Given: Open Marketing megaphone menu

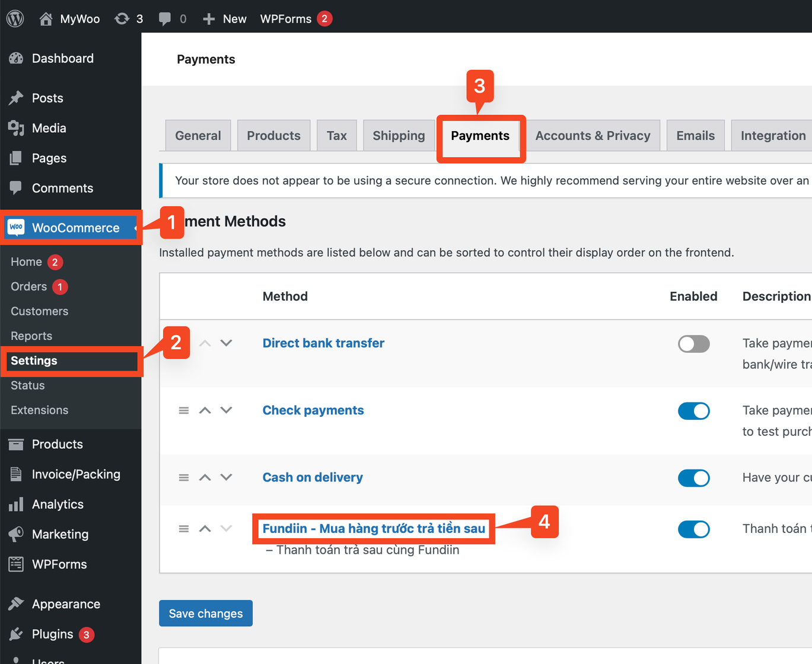Looking at the screenshot, I should point(16,534).
